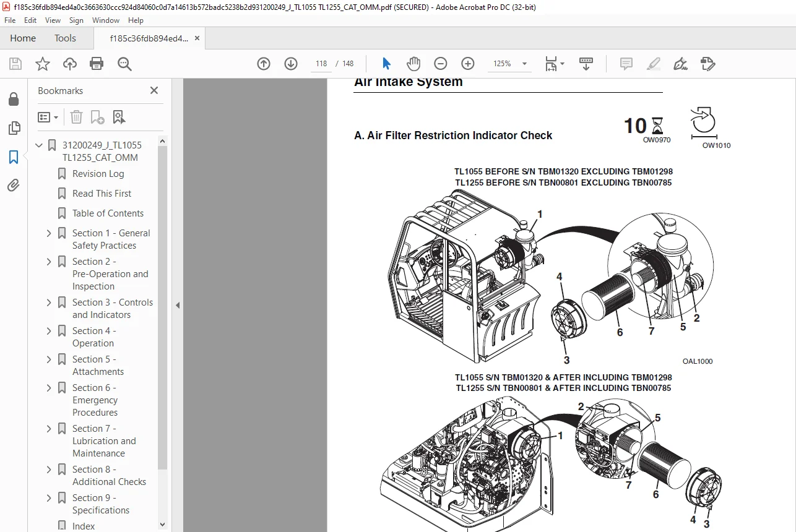The image size is (796, 532).
Task: Open the security lock panel
Action: 14,99
